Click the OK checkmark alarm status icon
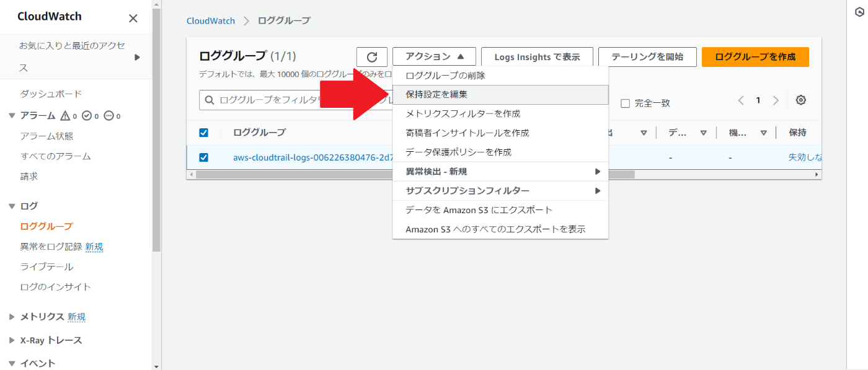 tap(87, 116)
